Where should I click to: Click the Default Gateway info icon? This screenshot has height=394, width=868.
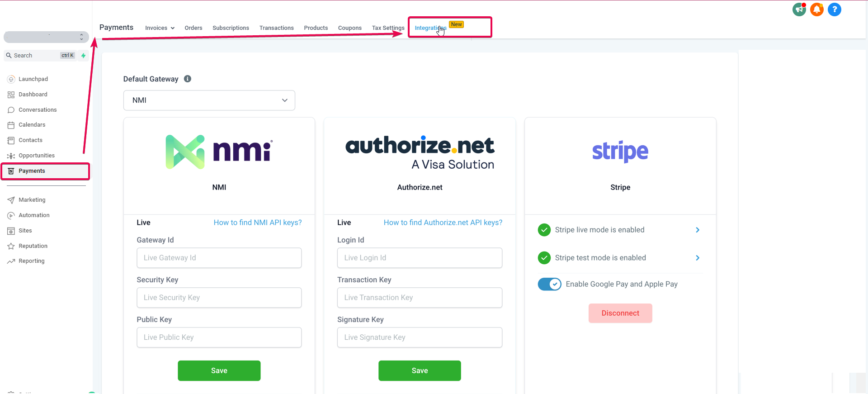[188, 79]
